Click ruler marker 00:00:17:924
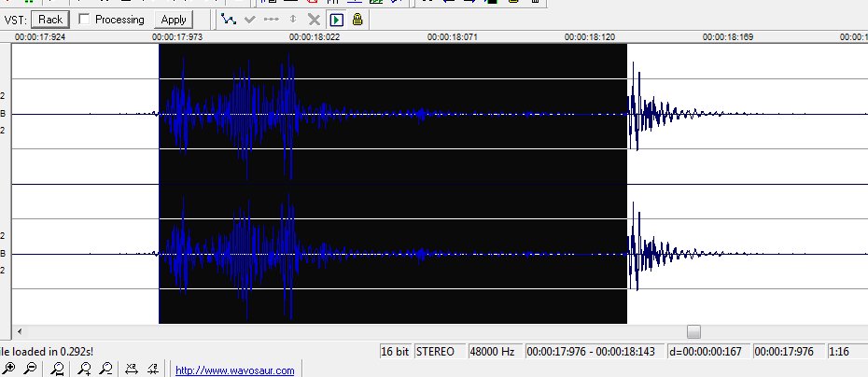The image size is (868, 377). click(42, 37)
